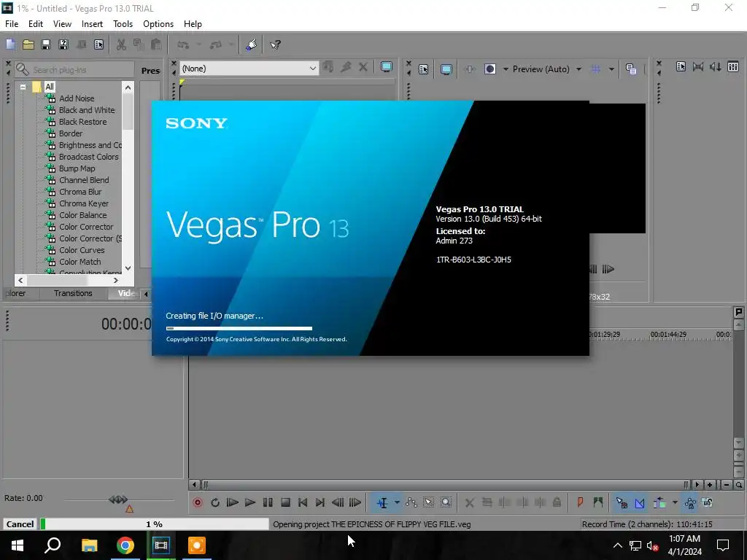
Task: Open Project Video Properties in preview toolbar
Action: (x=423, y=69)
